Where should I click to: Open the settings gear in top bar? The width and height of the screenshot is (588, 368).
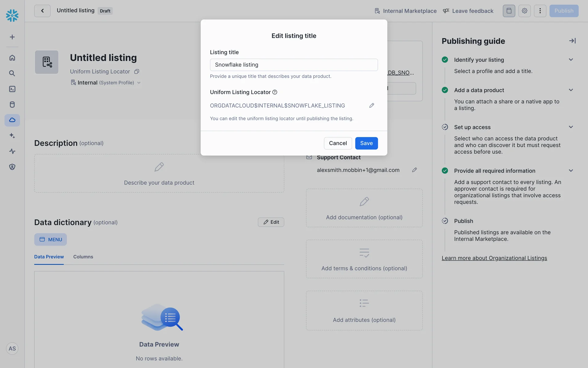coord(524,11)
